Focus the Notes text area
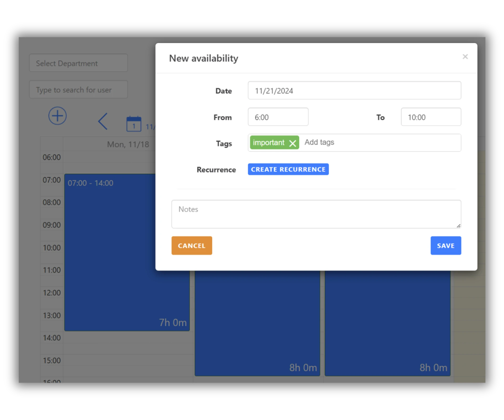The height and width of the screenshot is (420, 504). pos(316,214)
